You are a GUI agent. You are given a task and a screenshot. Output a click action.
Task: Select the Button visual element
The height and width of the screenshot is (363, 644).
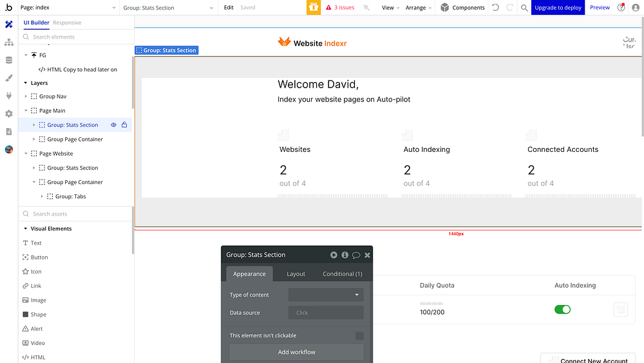(x=35, y=257)
